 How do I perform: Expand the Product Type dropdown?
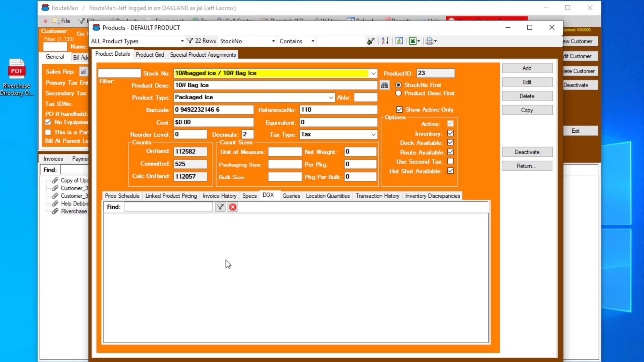click(331, 97)
